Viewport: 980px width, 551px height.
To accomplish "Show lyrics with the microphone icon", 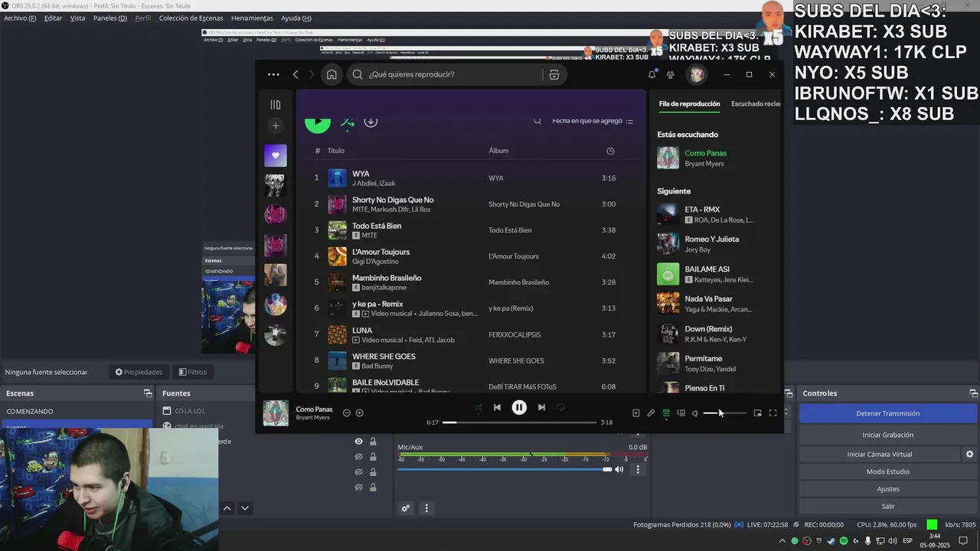I will [651, 413].
